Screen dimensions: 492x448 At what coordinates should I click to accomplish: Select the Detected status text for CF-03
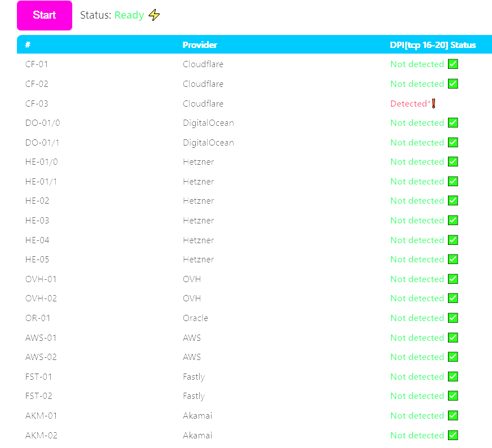point(410,104)
